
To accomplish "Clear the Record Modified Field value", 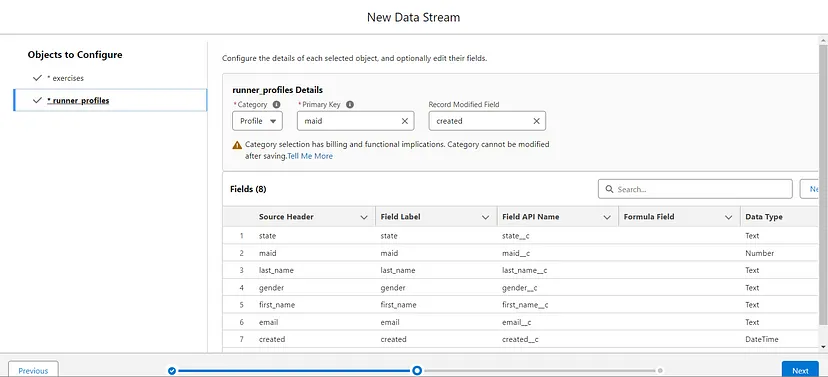I will 536,121.
